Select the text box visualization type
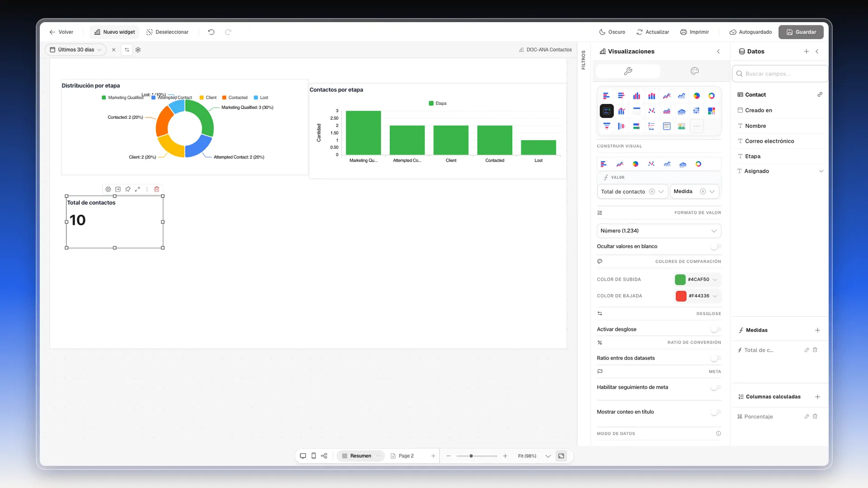The image size is (868, 488). (x=666, y=126)
